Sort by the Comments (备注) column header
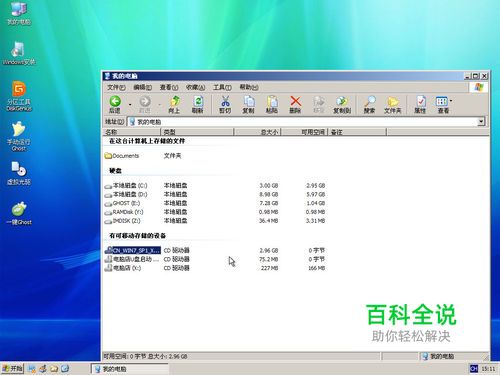Viewport: 500px width, 375px height. coord(357,132)
